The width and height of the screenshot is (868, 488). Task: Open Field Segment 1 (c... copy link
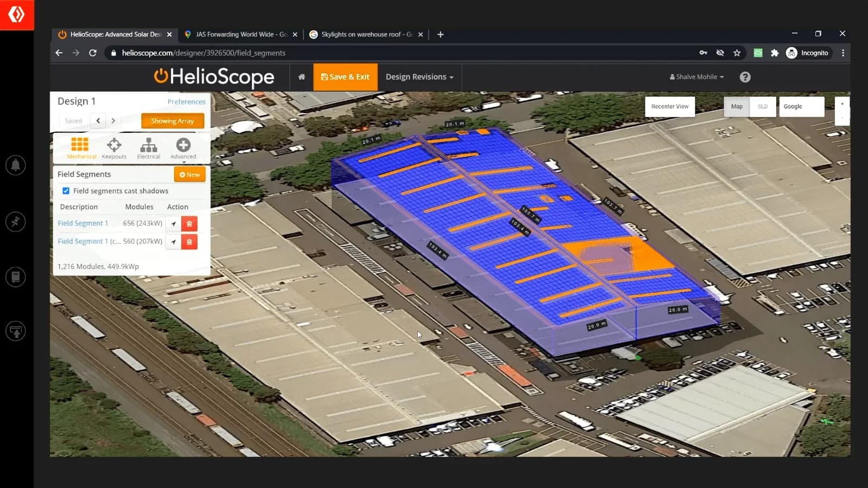[x=89, y=241]
